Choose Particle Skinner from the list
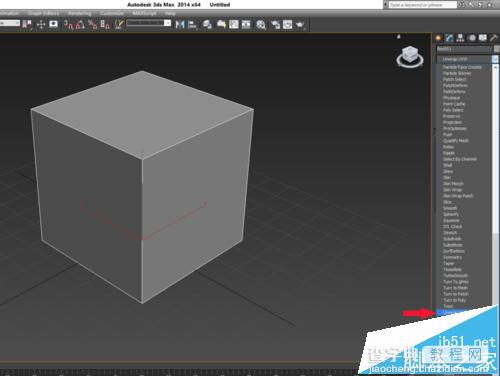 coord(457,73)
